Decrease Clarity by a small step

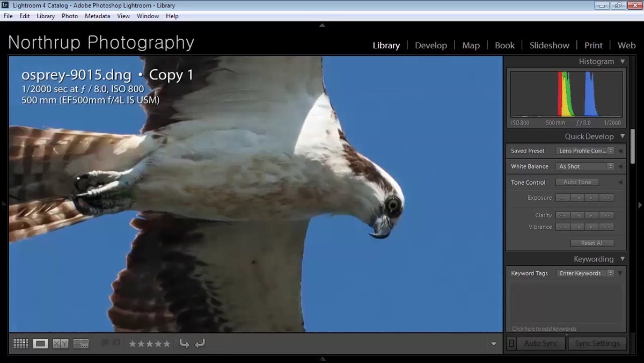pyautogui.click(x=577, y=215)
